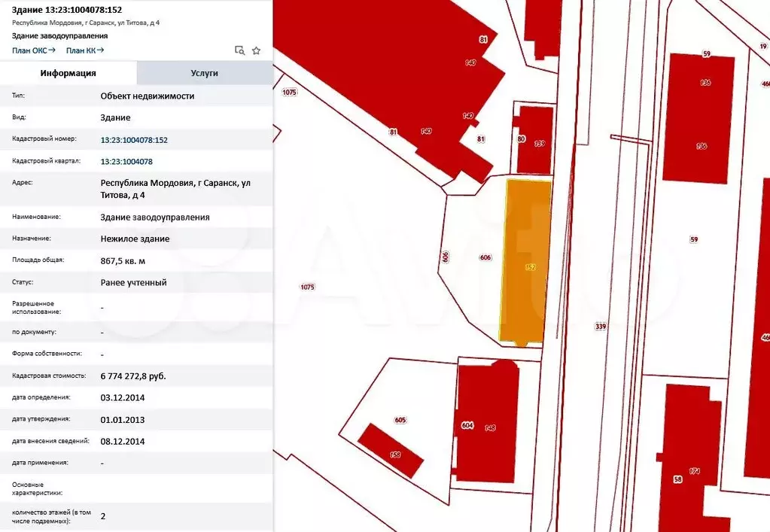The image size is (770, 532).
Task: Click parcel label 1075 near map top-left
Action: 290,92
